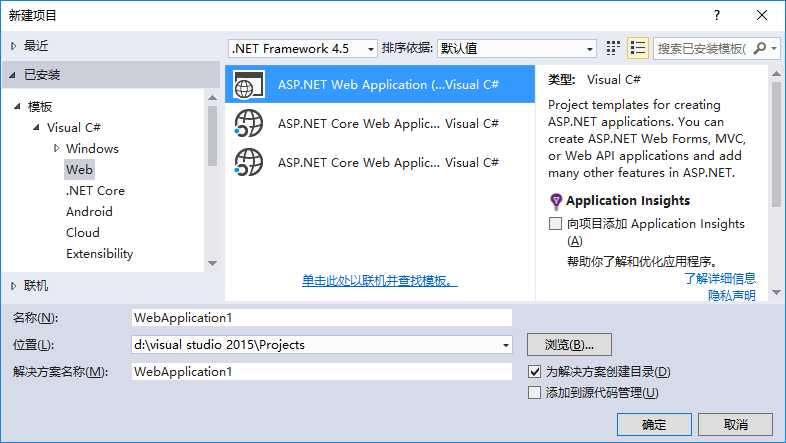The width and height of the screenshot is (786, 443).
Task: Open the help question mark button
Action: (717, 16)
